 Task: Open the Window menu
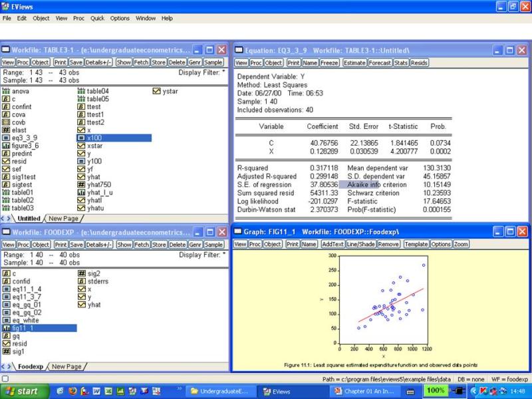click(146, 19)
